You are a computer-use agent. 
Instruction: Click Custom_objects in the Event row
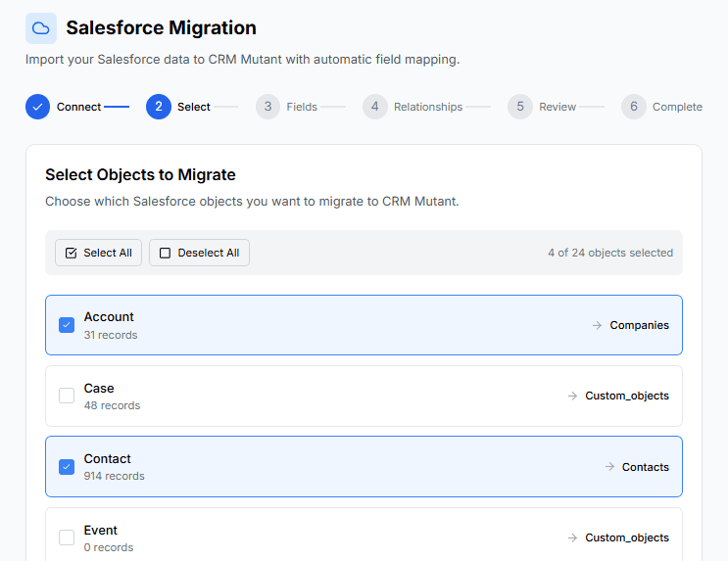[x=627, y=538]
